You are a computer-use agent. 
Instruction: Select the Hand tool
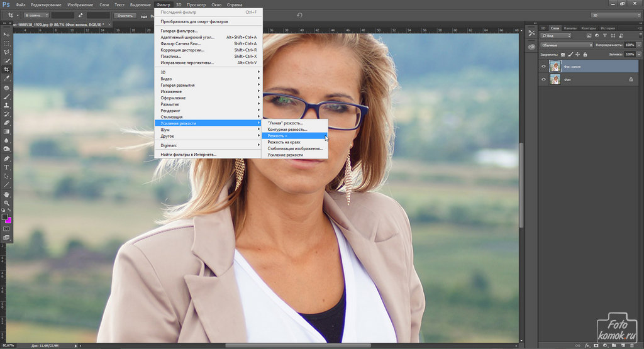coord(6,194)
